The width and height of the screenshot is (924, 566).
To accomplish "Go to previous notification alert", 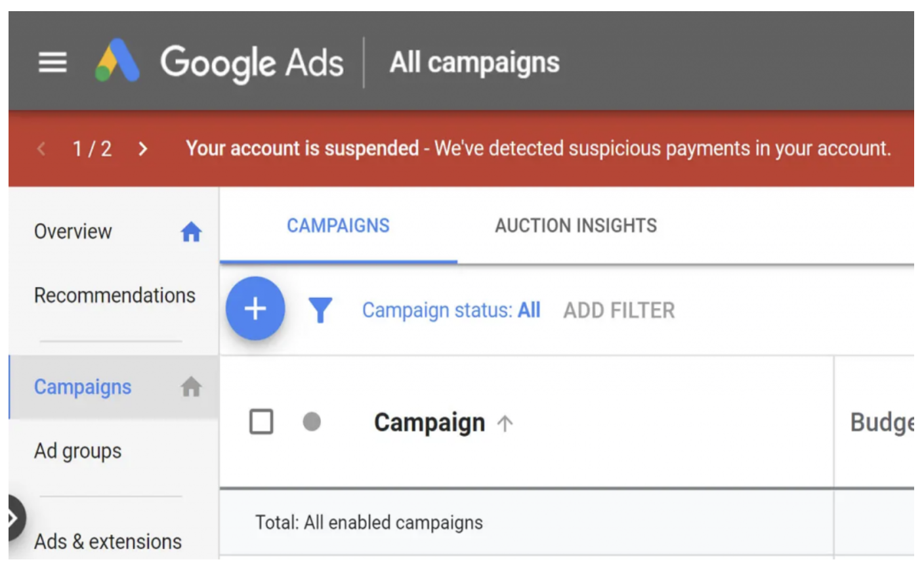I will click(41, 149).
